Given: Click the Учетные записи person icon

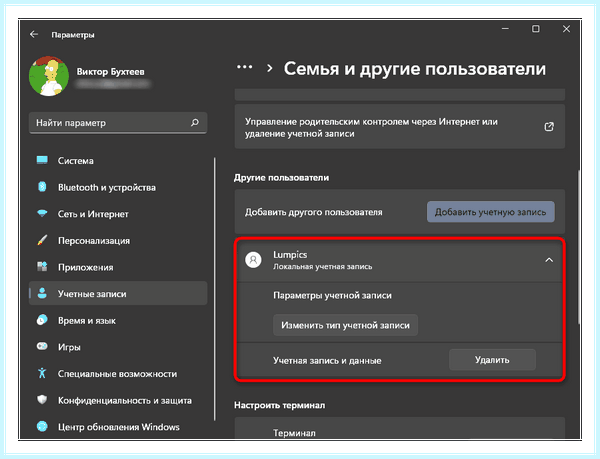Looking at the screenshot, I should click(x=42, y=293).
